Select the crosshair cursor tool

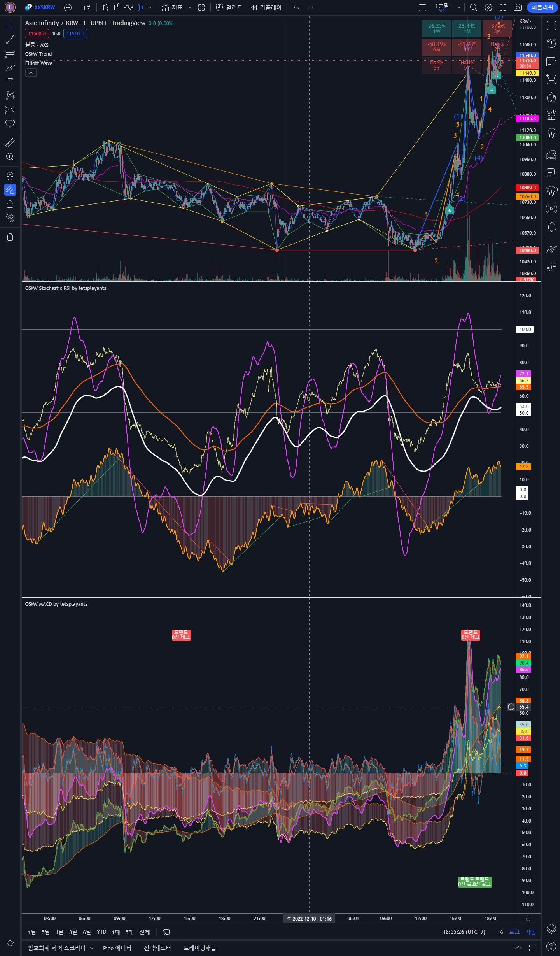[x=10, y=26]
